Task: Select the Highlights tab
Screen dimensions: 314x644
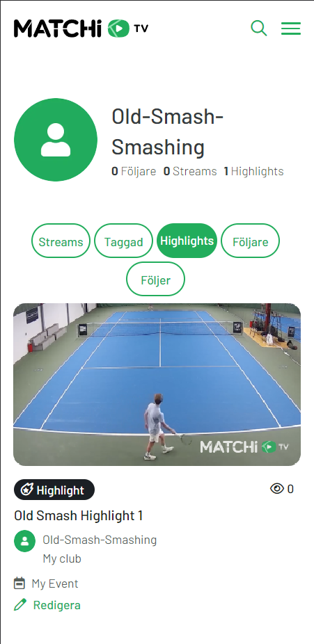Action: 187,241
